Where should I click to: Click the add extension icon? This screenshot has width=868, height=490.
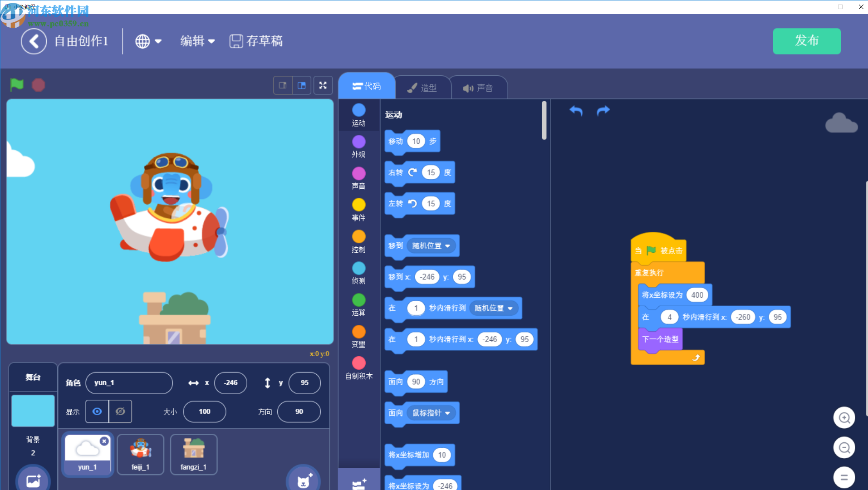pos(359,483)
